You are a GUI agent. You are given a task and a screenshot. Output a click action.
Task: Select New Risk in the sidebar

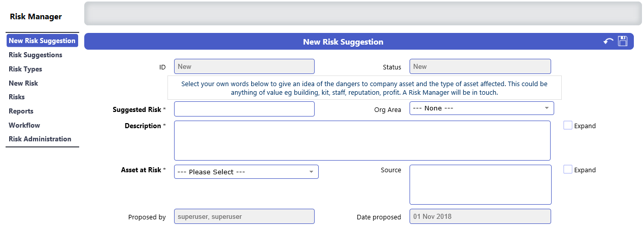coord(23,83)
